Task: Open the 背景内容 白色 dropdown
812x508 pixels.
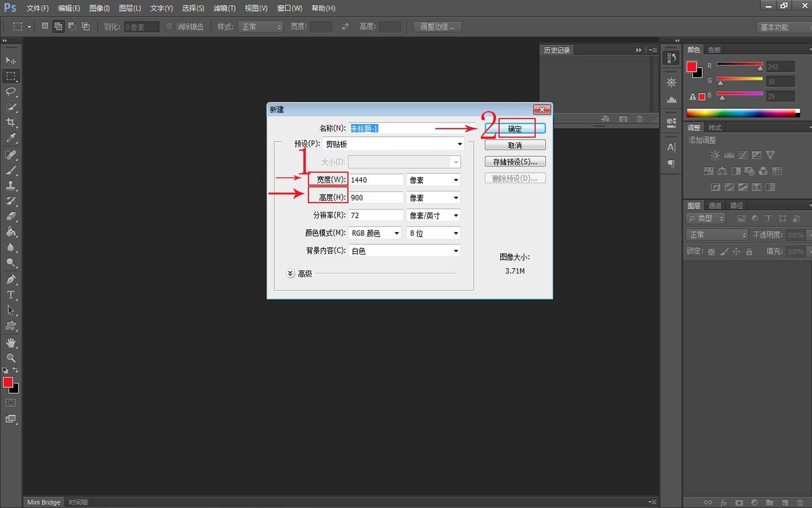Action: 404,251
